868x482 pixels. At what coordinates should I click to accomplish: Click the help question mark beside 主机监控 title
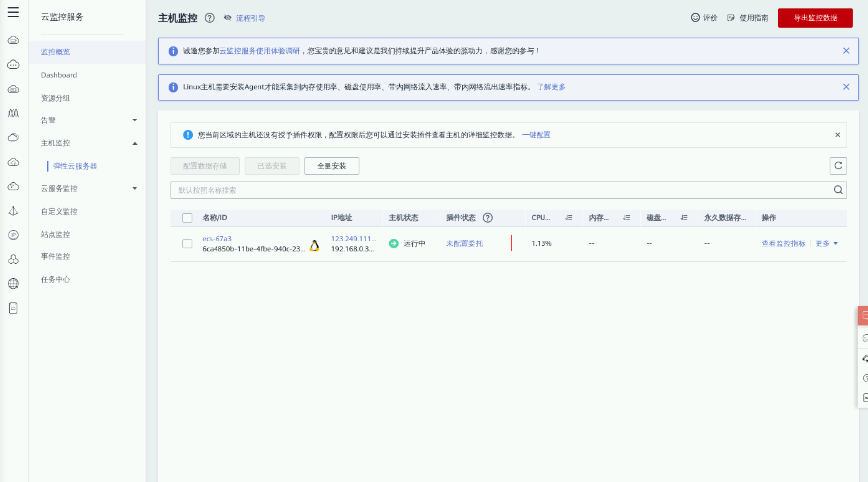(x=210, y=18)
